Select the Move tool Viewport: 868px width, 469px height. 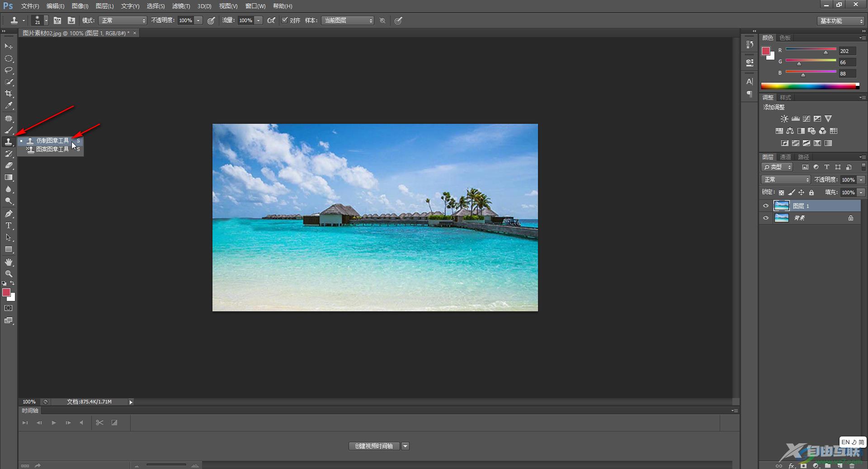[9, 47]
